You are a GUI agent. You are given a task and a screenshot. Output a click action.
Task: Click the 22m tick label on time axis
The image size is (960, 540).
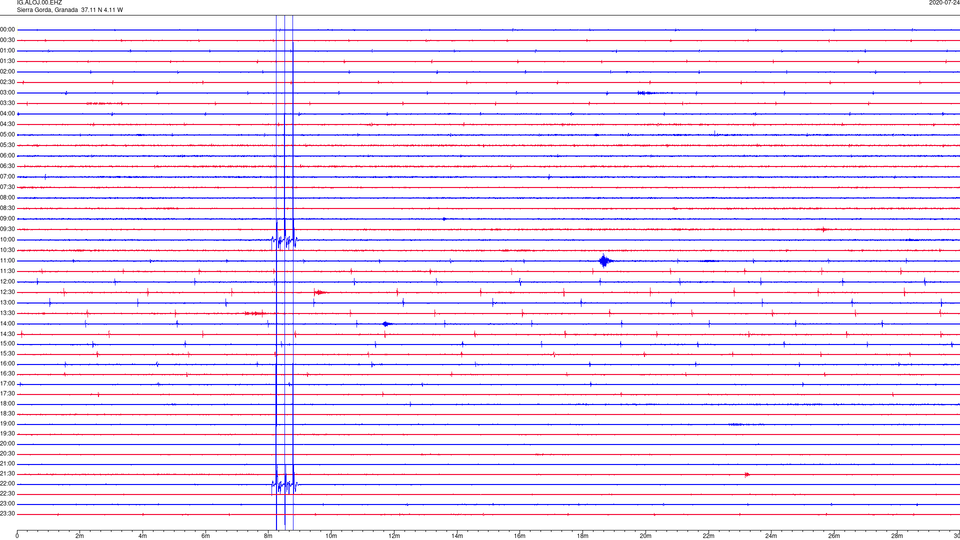pos(708,536)
